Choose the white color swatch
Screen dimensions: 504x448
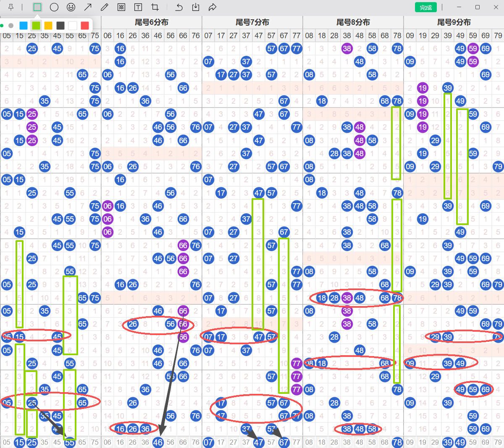tap(73, 26)
